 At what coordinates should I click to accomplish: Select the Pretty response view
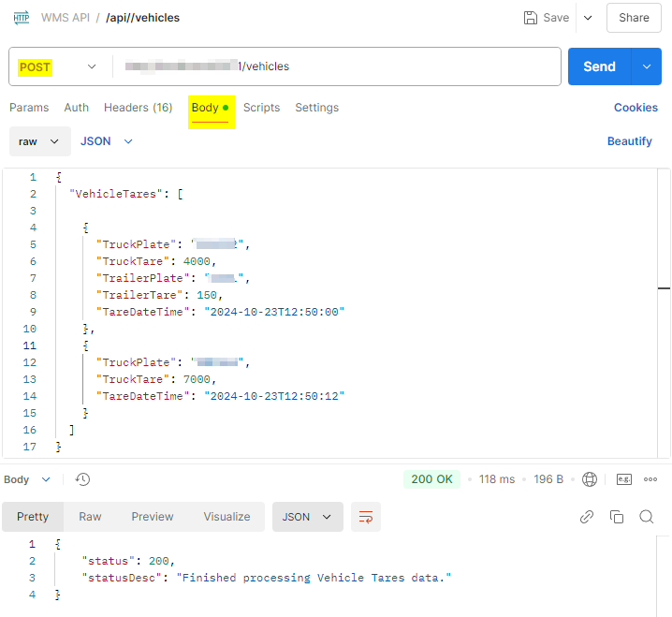[x=33, y=517]
